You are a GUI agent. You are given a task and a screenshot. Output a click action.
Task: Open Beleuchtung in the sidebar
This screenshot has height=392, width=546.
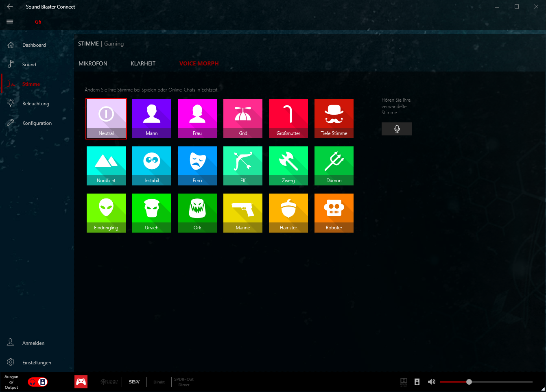pyautogui.click(x=35, y=104)
